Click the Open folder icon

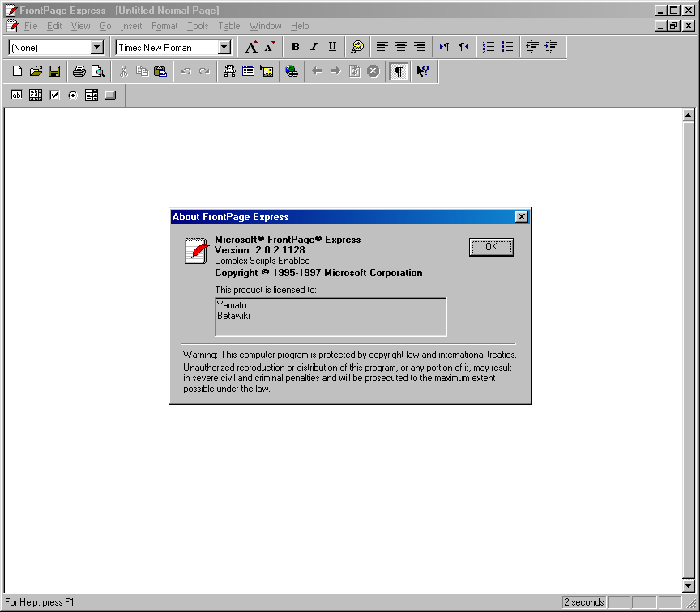pyautogui.click(x=36, y=71)
